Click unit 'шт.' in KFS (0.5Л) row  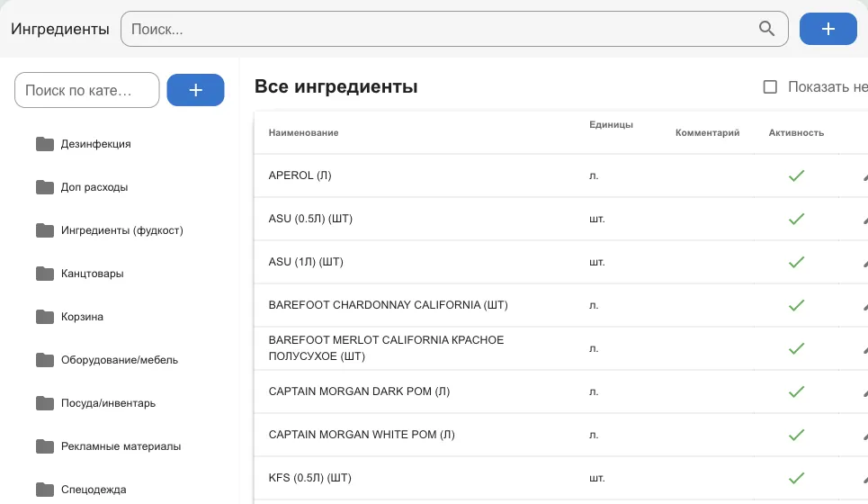click(x=597, y=478)
